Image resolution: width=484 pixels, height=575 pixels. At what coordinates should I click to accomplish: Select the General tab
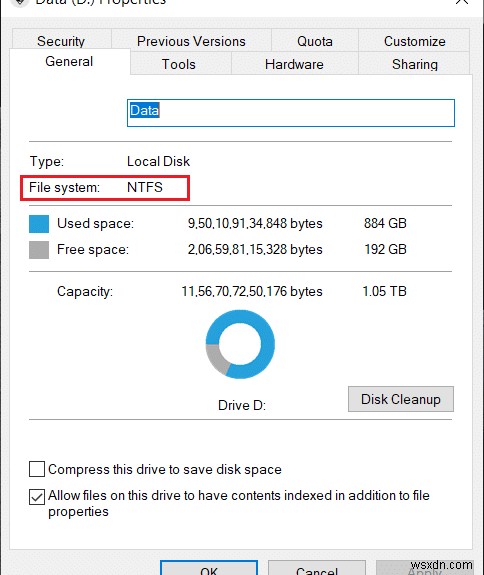coord(69,61)
